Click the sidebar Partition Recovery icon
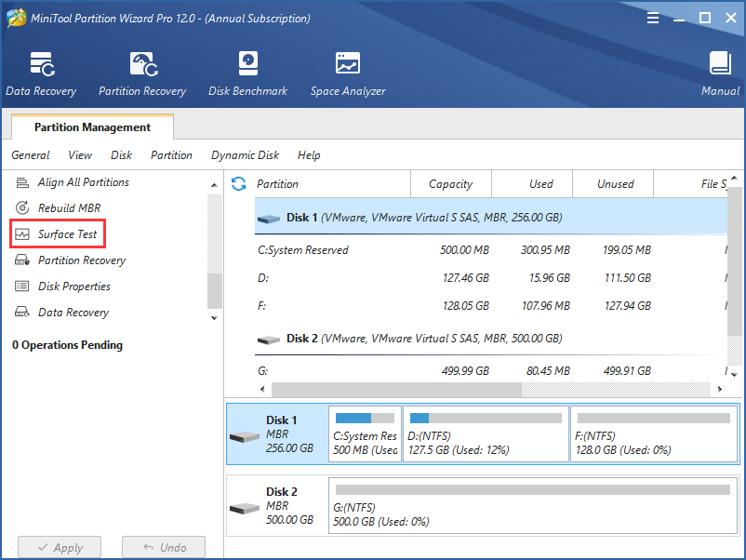The width and height of the screenshot is (746, 560). (22, 260)
